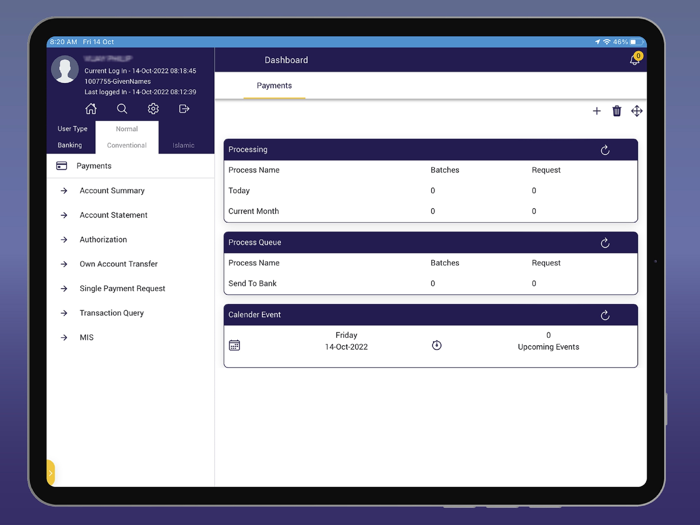This screenshot has height=525, width=700.
Task: Click the Payments card icon in sidebar
Action: click(62, 166)
